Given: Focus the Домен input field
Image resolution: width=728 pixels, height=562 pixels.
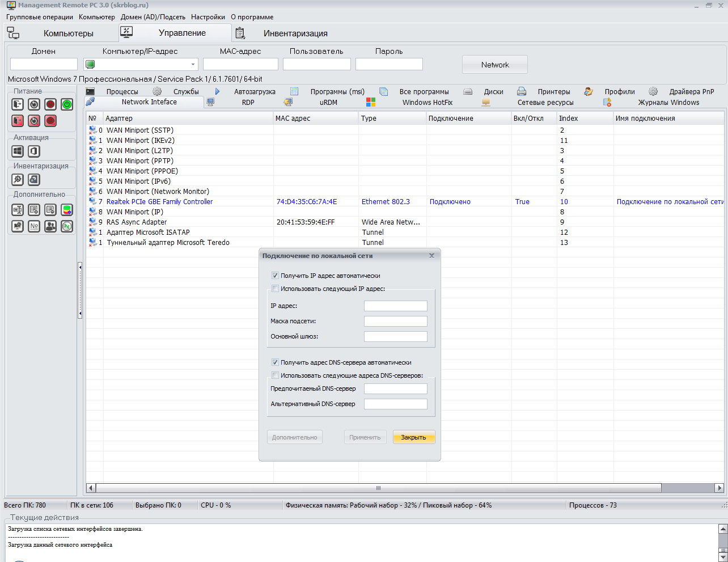Looking at the screenshot, I should (44, 64).
